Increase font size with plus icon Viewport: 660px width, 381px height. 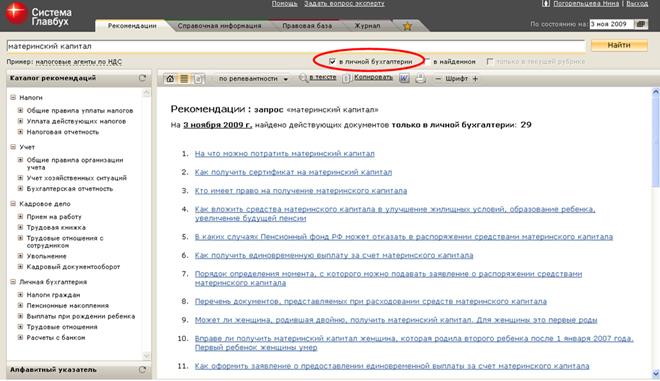coord(475,78)
